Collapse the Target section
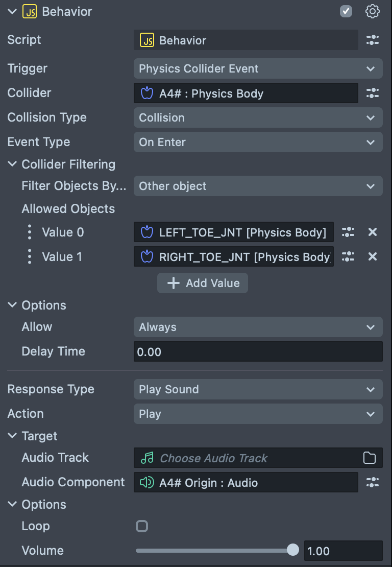This screenshot has width=392, height=567. click(12, 435)
